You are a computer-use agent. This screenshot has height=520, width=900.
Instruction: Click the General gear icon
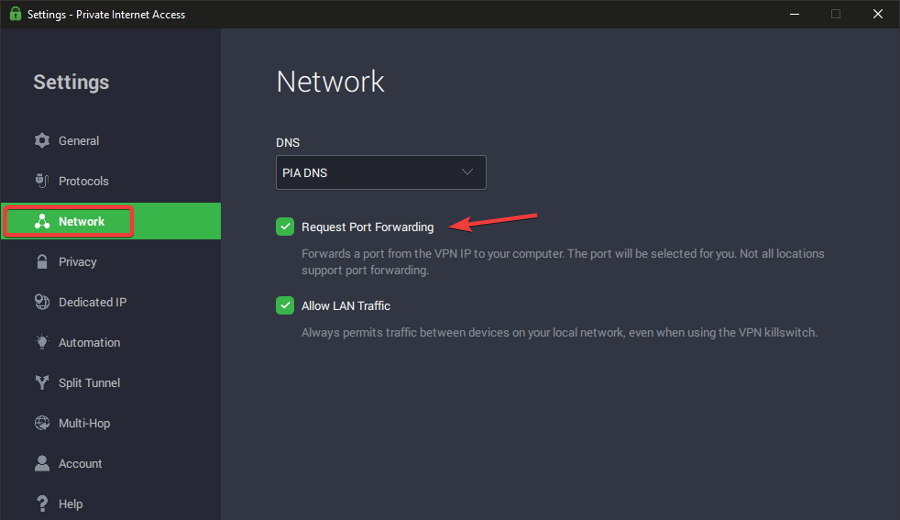[x=42, y=141]
